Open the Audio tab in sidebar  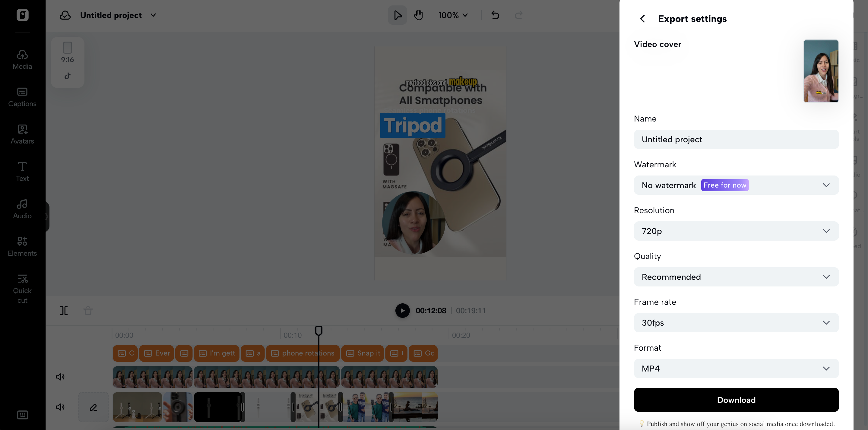coord(22,209)
